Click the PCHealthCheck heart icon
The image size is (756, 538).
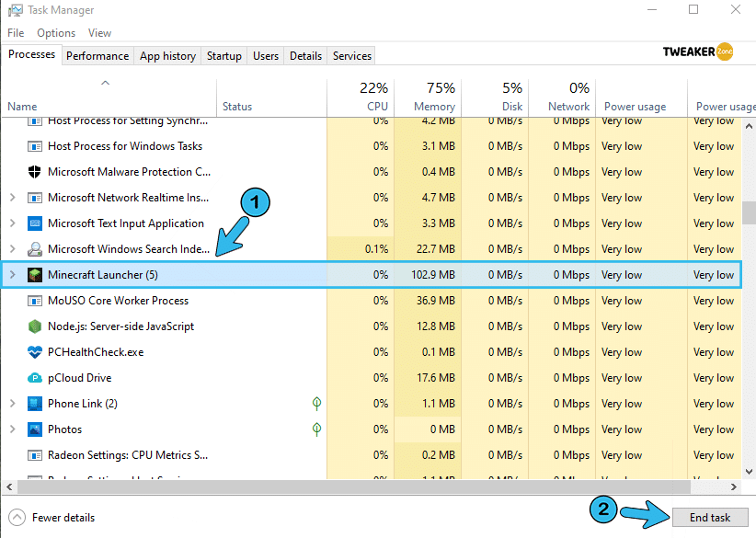[35, 352]
